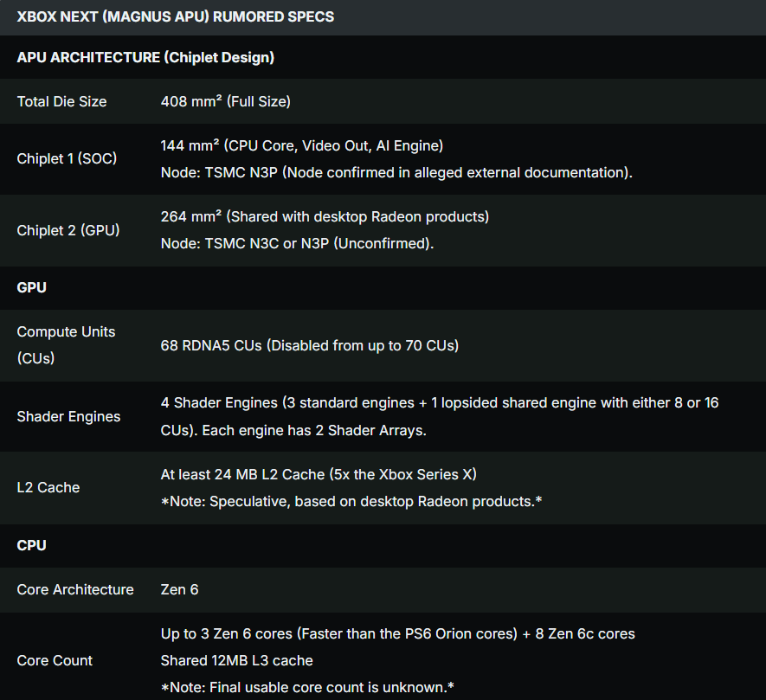Select the APU Architecture section header
This screenshot has width=766, height=700.
[145, 58]
